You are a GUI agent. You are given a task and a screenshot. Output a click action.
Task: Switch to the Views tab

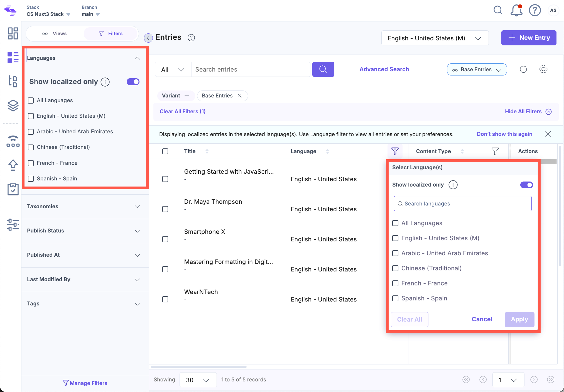(54, 34)
